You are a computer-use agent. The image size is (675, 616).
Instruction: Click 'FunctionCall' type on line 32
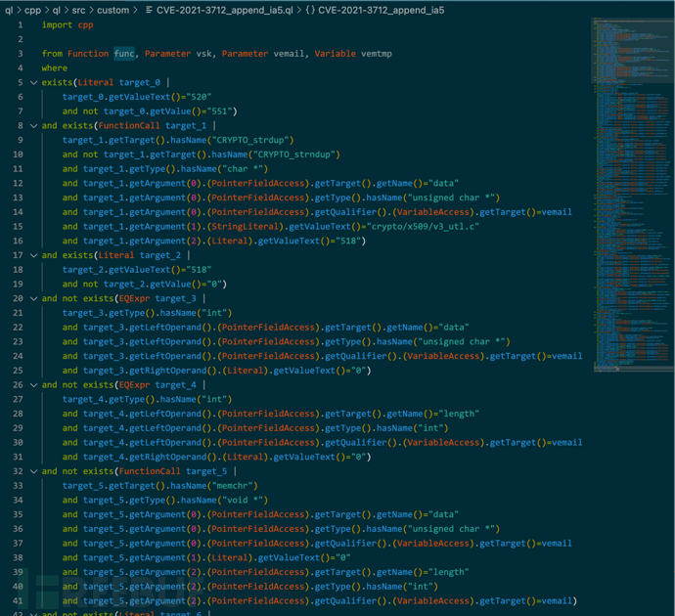(x=150, y=471)
